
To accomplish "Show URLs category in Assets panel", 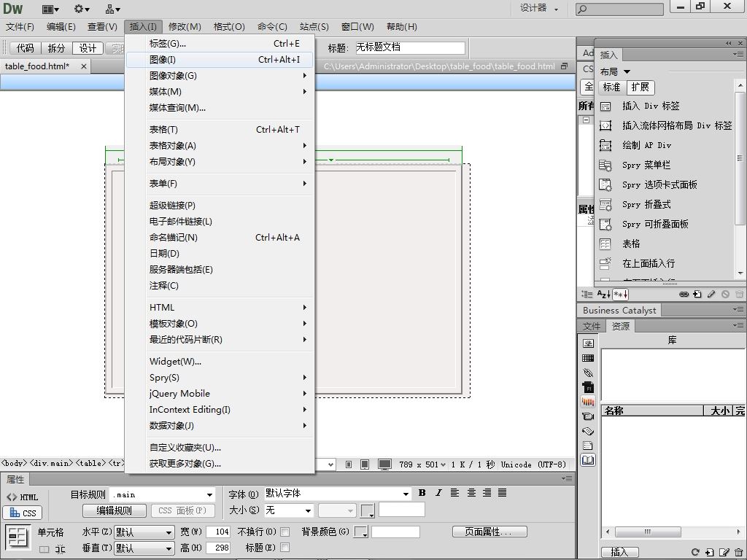I will click(x=588, y=373).
